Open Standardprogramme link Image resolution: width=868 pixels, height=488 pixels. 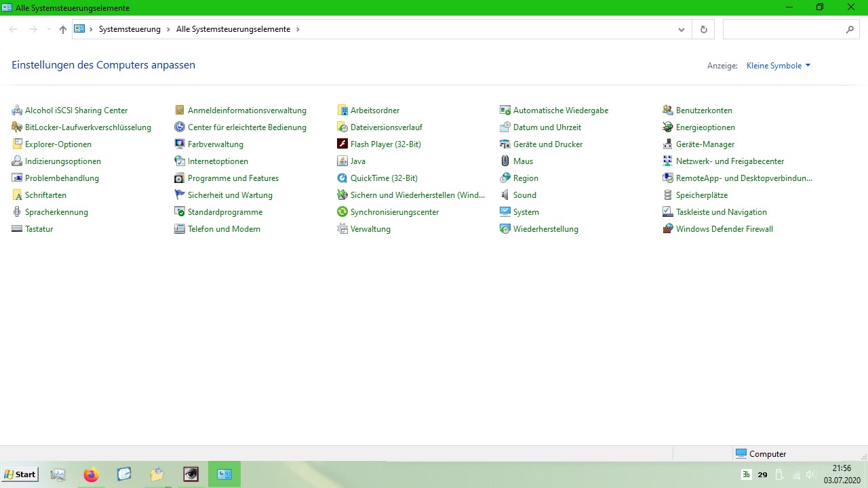pyautogui.click(x=225, y=212)
